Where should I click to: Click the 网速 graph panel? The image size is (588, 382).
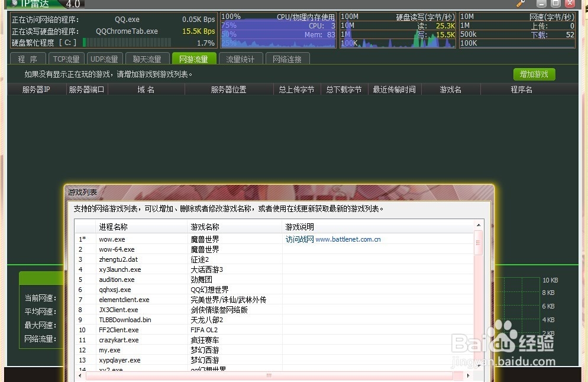pyautogui.click(x=517, y=30)
